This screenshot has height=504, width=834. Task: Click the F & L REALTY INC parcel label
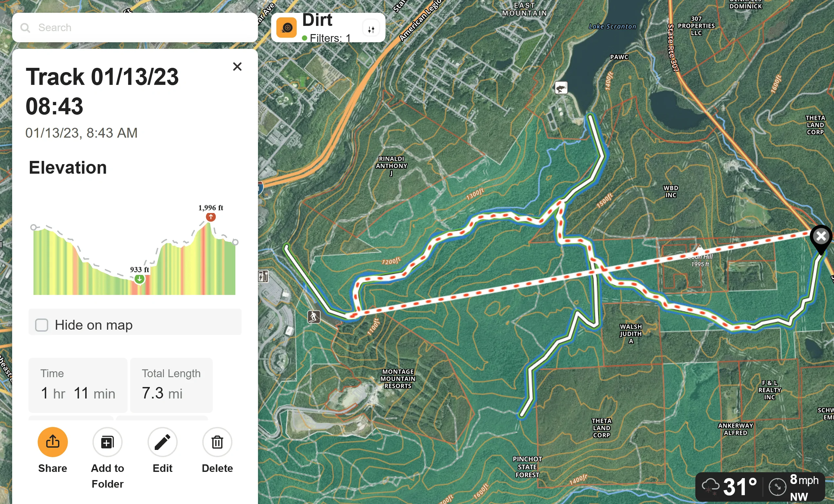point(769,390)
